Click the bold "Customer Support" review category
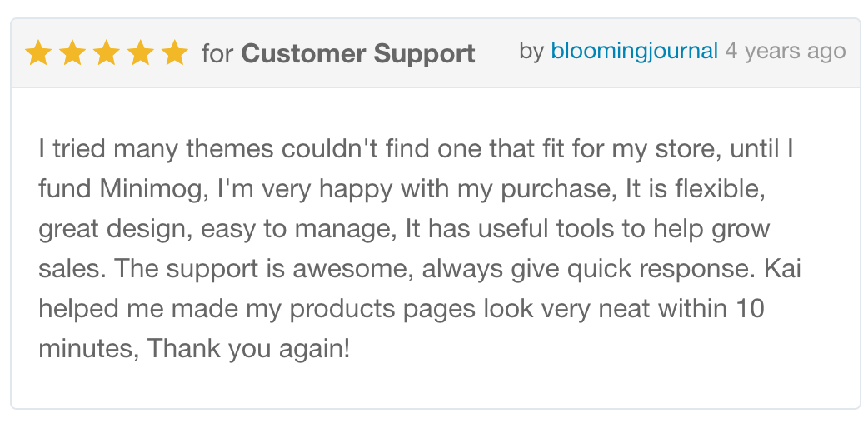Image resolution: width=868 pixels, height=423 pixels. point(358,54)
